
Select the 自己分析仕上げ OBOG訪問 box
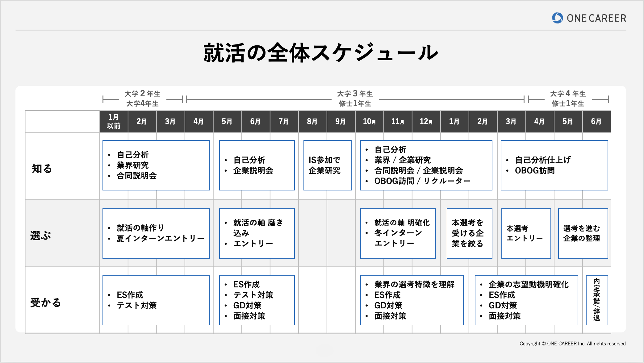click(x=554, y=165)
